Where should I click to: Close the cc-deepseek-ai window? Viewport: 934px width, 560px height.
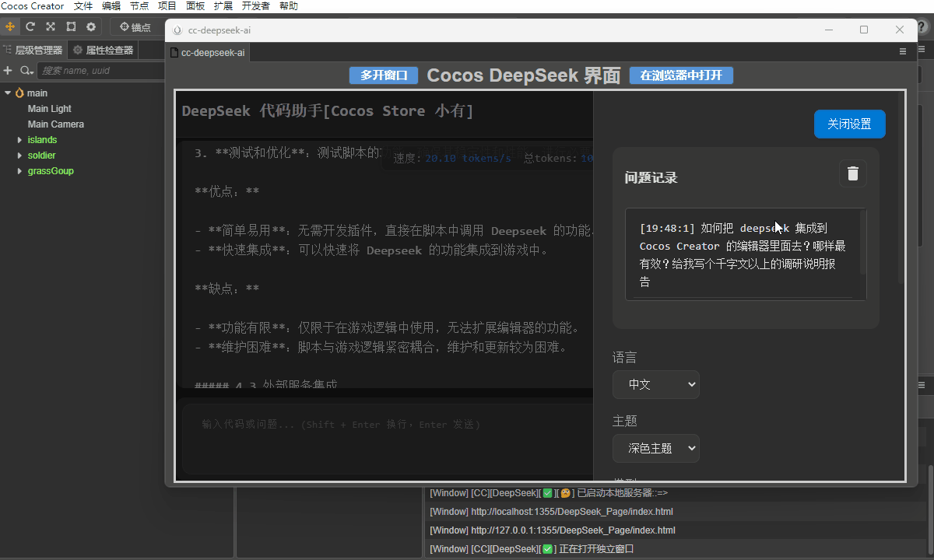click(900, 30)
